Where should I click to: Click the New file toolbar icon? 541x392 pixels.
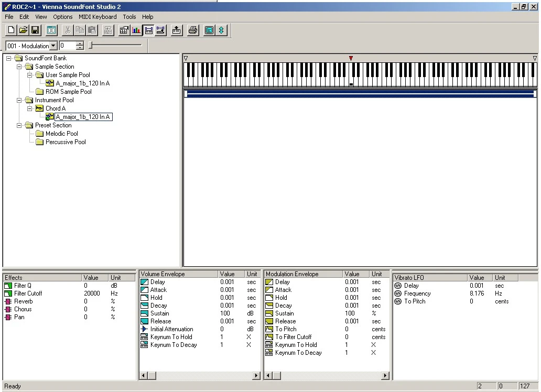tap(11, 30)
